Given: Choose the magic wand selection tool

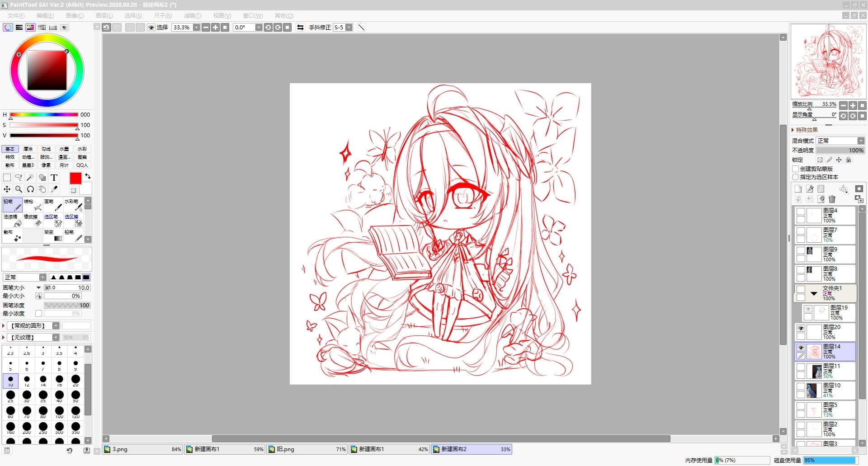Looking at the screenshot, I should 30,177.
